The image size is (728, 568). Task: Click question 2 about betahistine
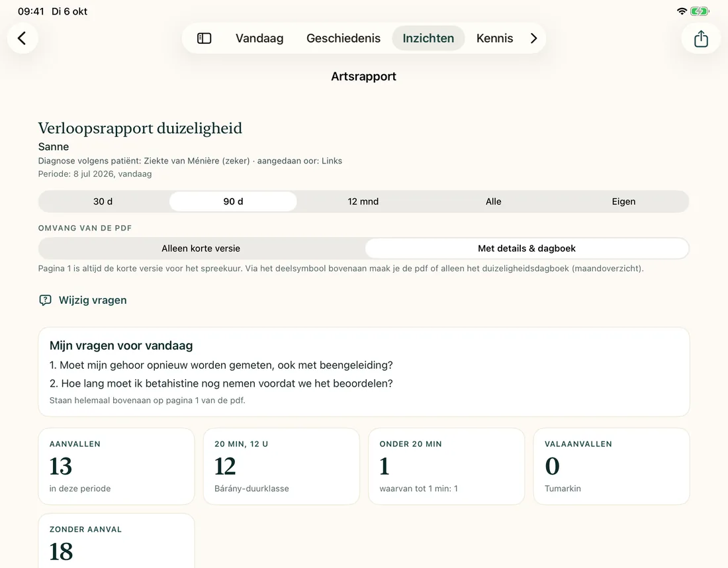221,383
